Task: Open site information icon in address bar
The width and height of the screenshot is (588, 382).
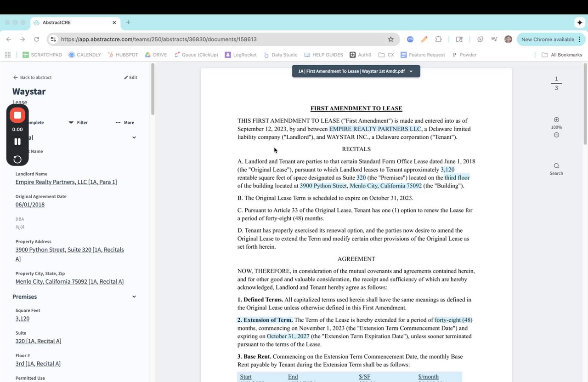Action: click(x=53, y=40)
